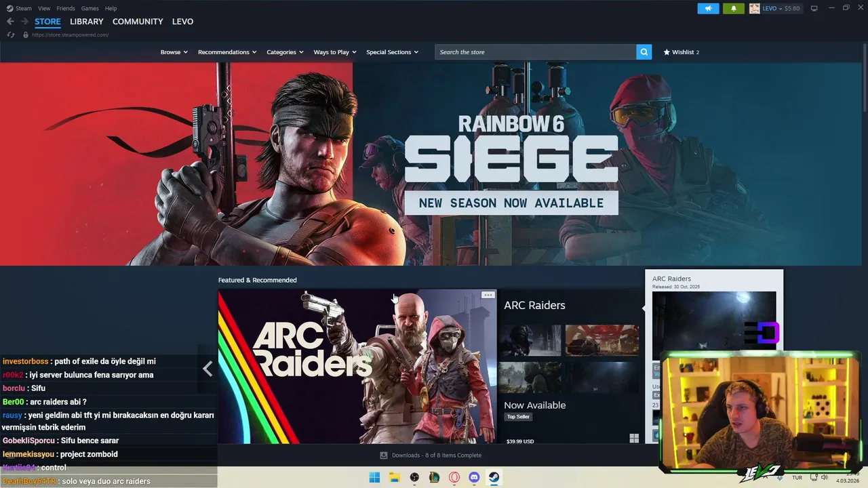Click the LEVO account avatar
This screenshot has height=488, width=868.
pos(754,8)
